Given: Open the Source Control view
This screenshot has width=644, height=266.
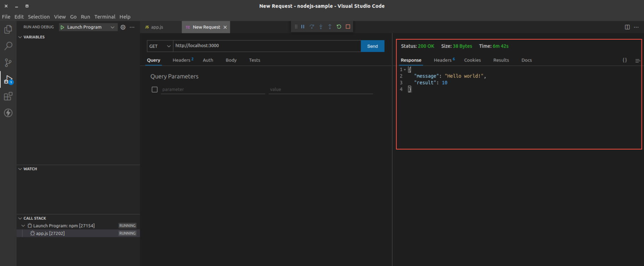Looking at the screenshot, I should click(8, 63).
